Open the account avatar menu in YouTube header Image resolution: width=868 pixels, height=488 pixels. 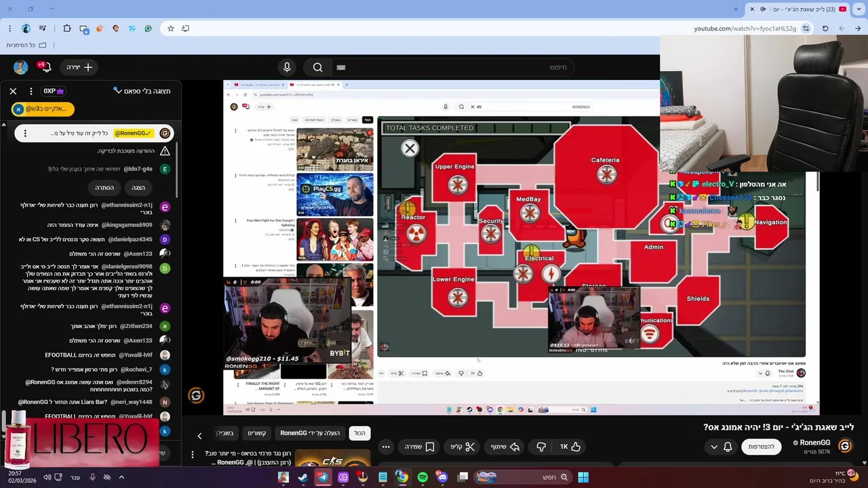(x=20, y=67)
